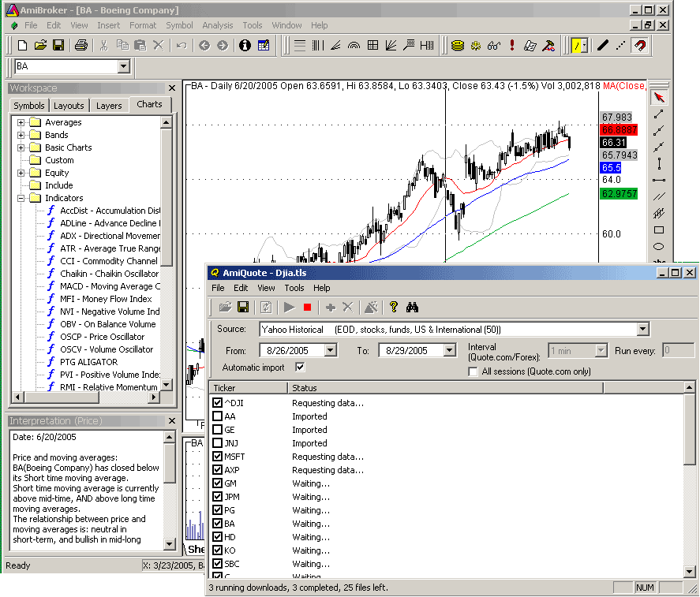Select the parallel lines channel drawing tool
The image size is (700, 597).
(659, 196)
